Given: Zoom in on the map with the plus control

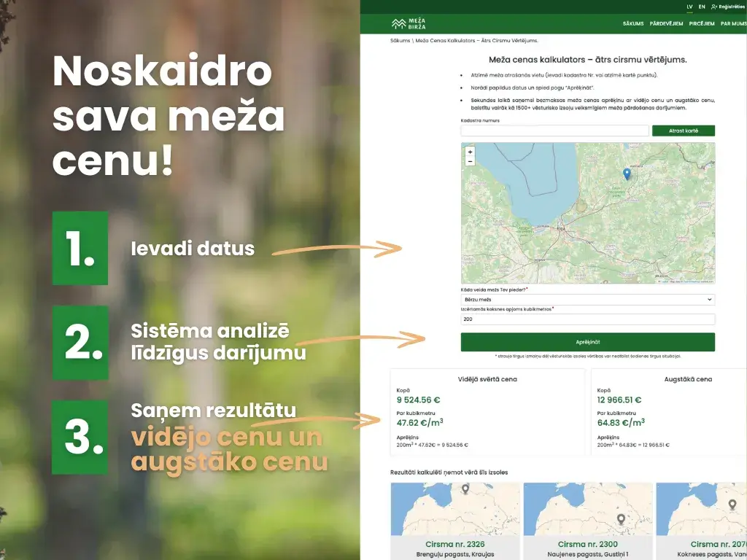Looking at the screenshot, I should (470, 152).
